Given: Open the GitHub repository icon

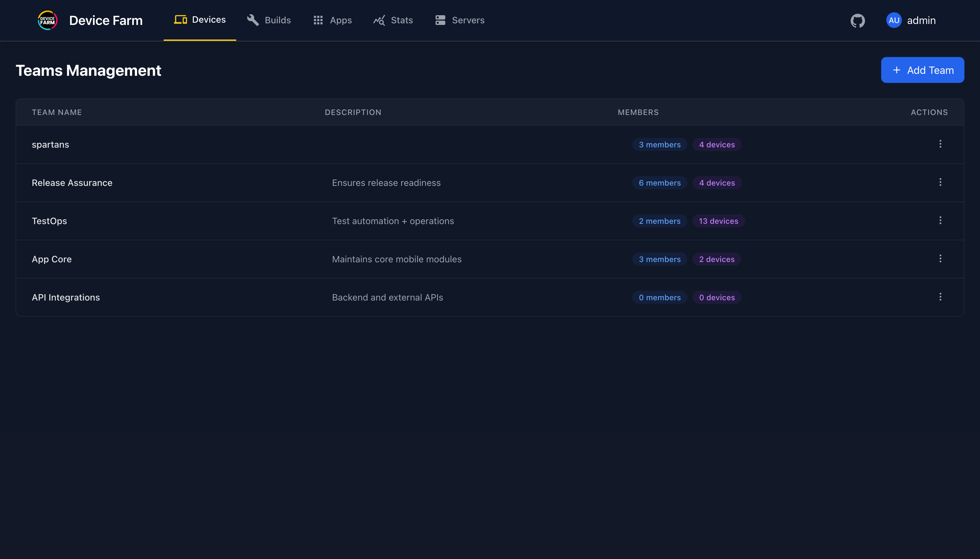Looking at the screenshot, I should pyautogui.click(x=857, y=20).
